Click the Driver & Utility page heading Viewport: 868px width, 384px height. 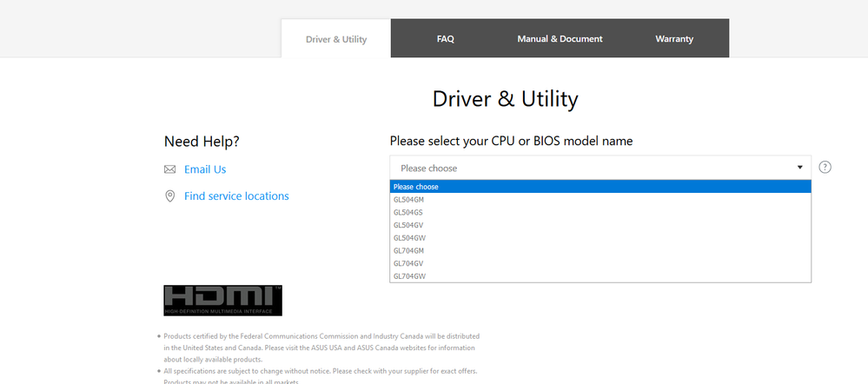tap(505, 99)
